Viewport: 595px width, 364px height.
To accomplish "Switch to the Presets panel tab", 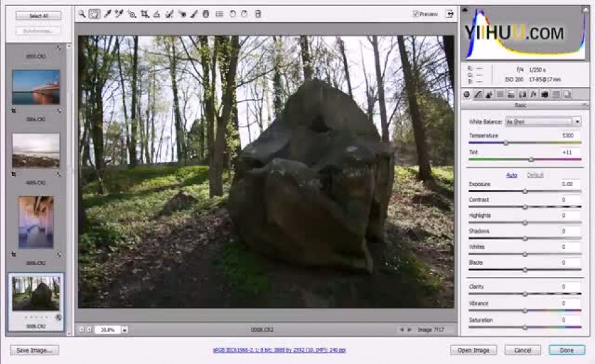I will [556, 94].
